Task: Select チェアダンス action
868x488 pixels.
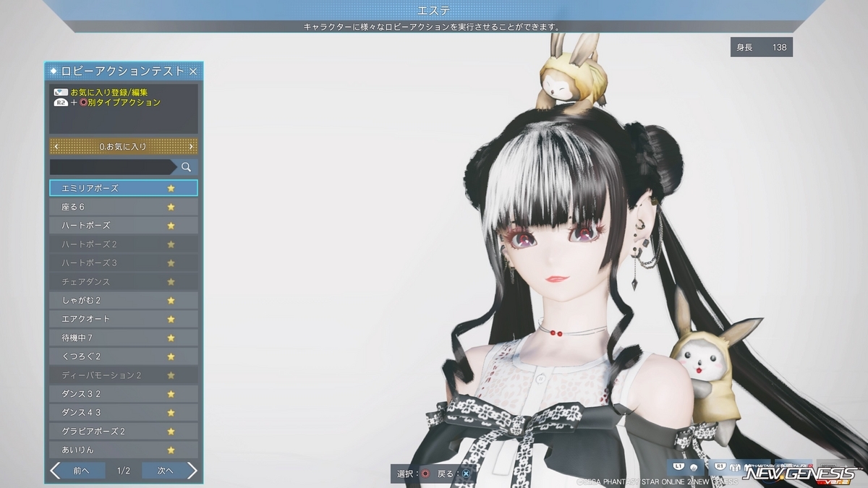Action: (124, 282)
